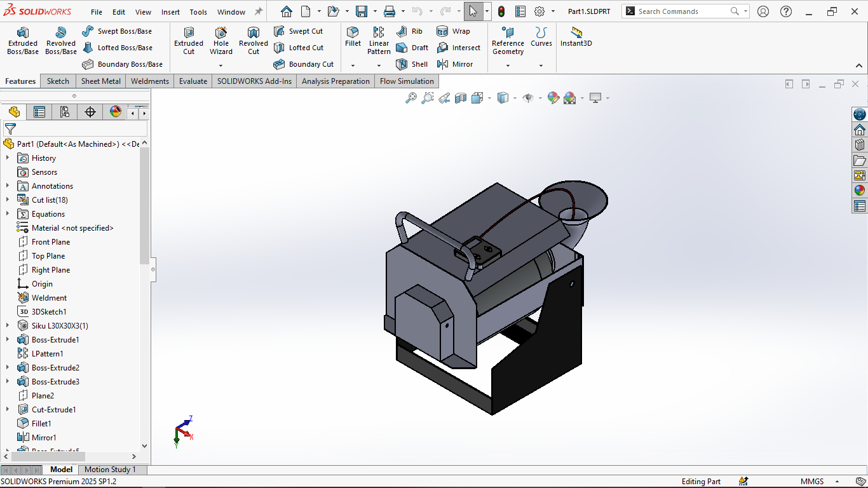Expand the Cut list(18) node
The width and height of the screenshot is (868, 488).
point(8,200)
